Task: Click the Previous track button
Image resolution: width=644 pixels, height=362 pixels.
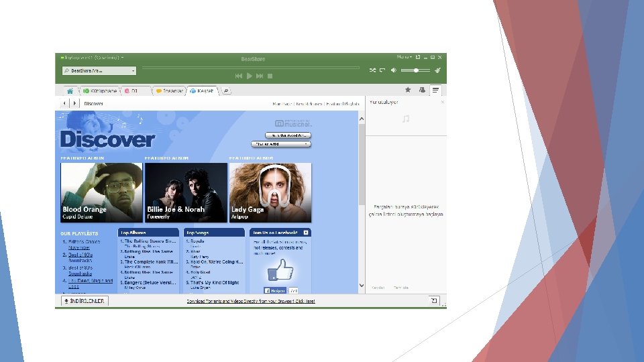Action: pyautogui.click(x=239, y=76)
